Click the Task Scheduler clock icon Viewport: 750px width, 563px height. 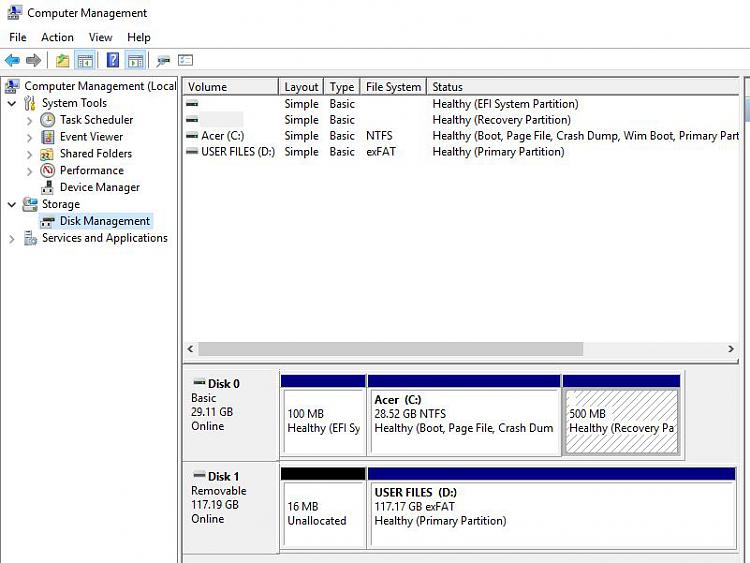[48, 120]
